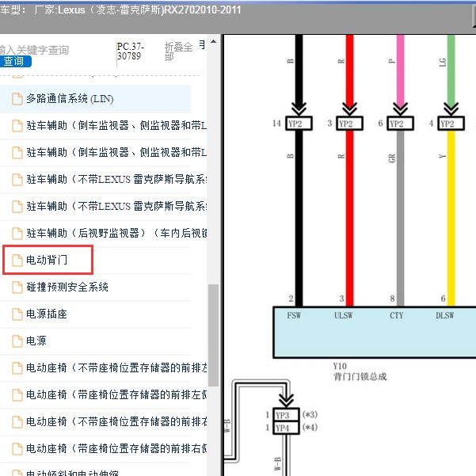Screen dimensions: 476x476
Task: Click the YP3 connector box
Action: [x=286, y=415]
